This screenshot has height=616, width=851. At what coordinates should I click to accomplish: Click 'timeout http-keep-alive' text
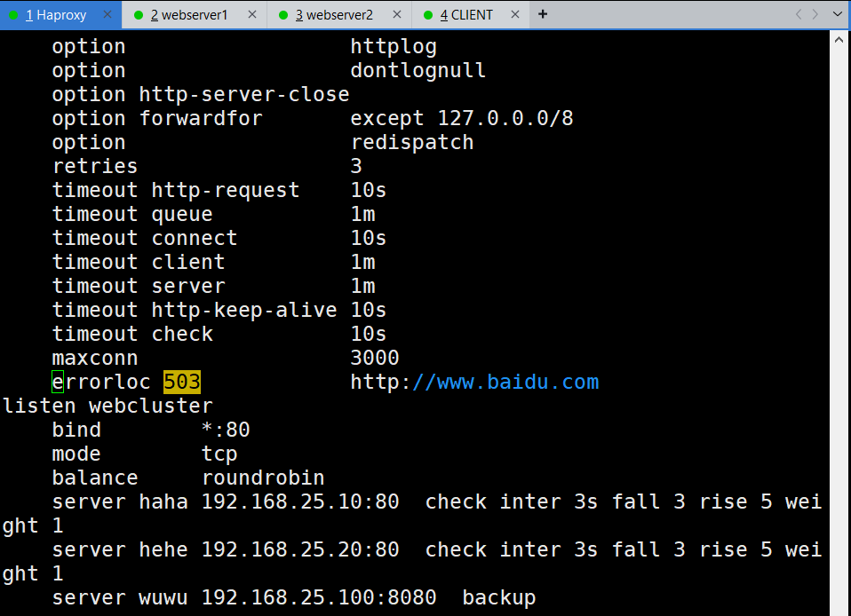[x=195, y=310]
